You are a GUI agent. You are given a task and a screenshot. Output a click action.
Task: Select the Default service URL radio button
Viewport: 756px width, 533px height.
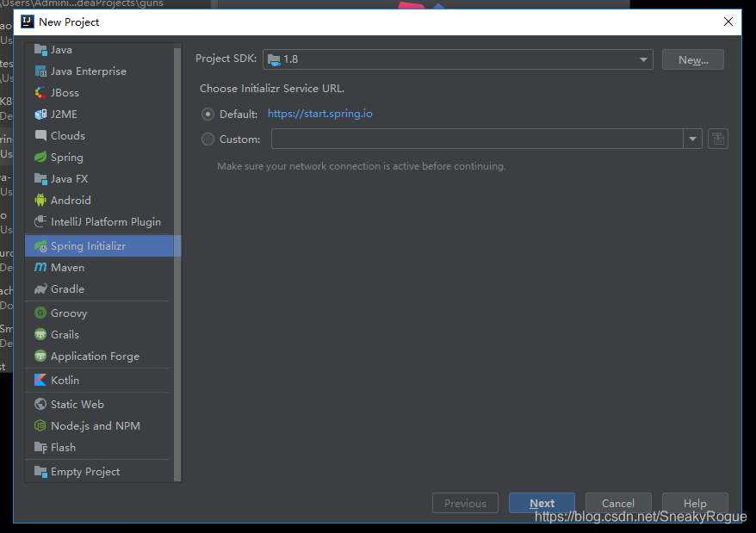point(208,115)
